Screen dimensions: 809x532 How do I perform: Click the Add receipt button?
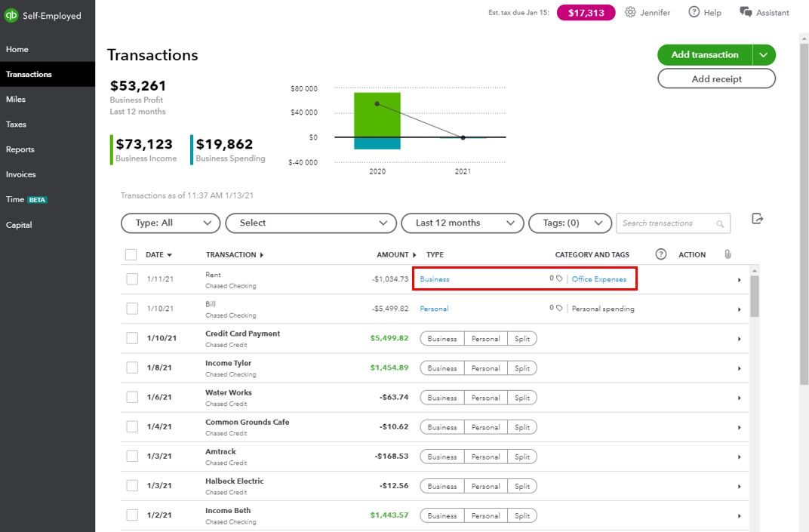point(716,79)
